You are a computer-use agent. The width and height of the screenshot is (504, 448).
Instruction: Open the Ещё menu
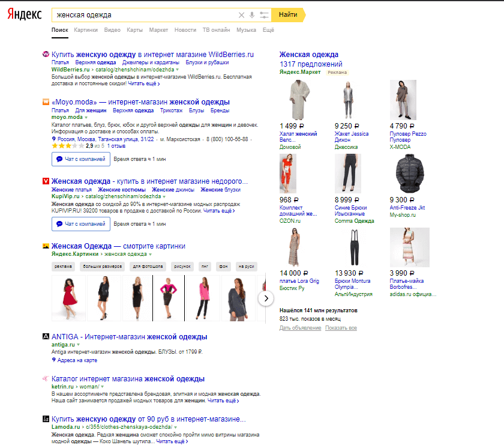pos(268,30)
